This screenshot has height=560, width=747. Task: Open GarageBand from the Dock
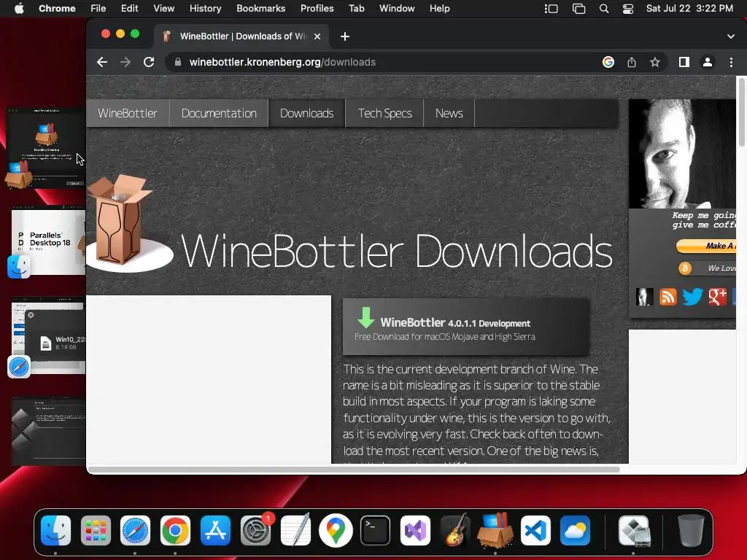455,531
